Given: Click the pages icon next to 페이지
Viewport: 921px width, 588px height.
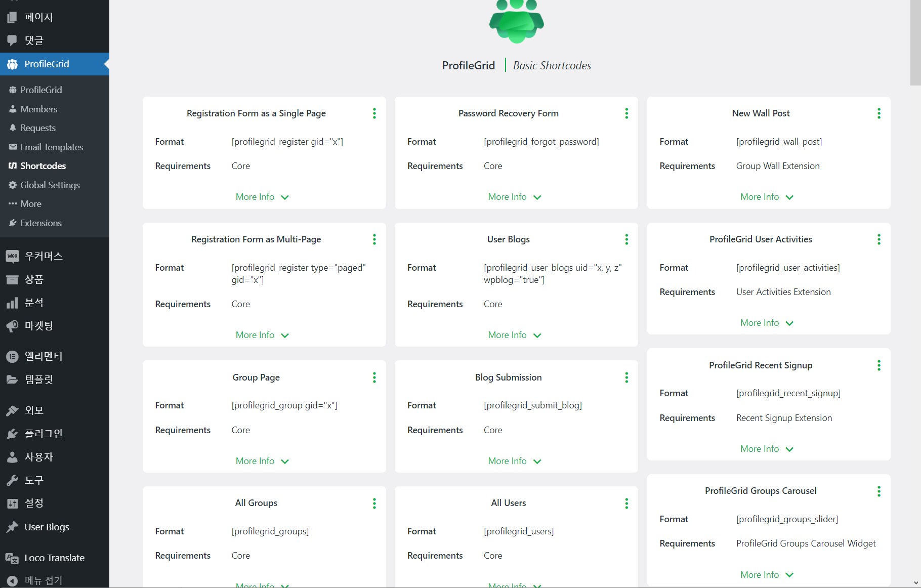Looking at the screenshot, I should click(x=12, y=17).
